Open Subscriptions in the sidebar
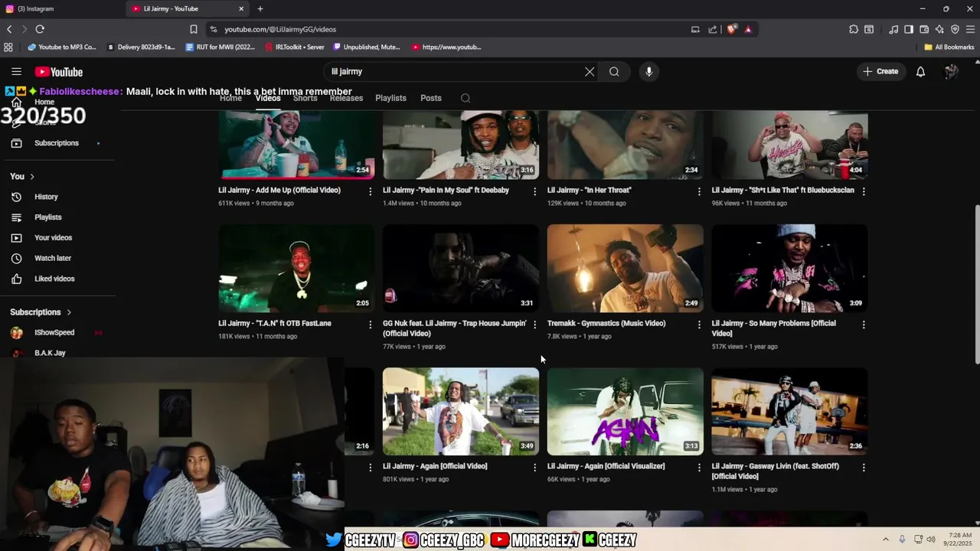The height and width of the screenshot is (551, 980). tap(57, 143)
